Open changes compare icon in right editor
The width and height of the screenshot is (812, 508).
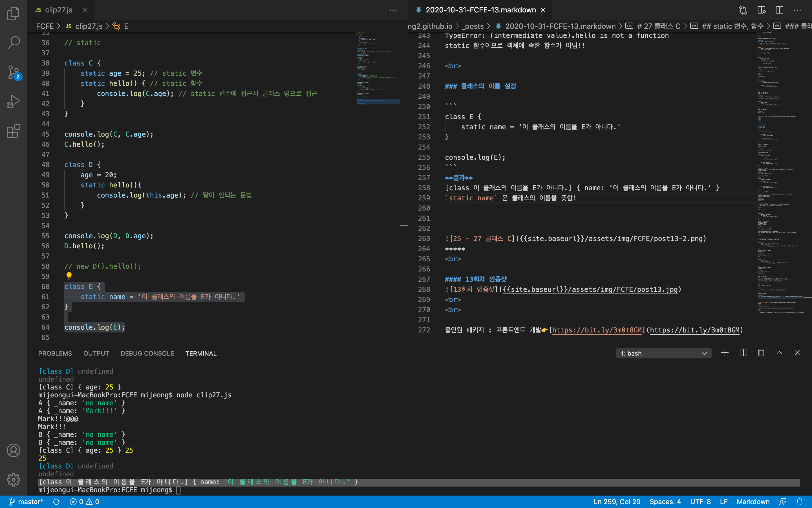coord(743,10)
